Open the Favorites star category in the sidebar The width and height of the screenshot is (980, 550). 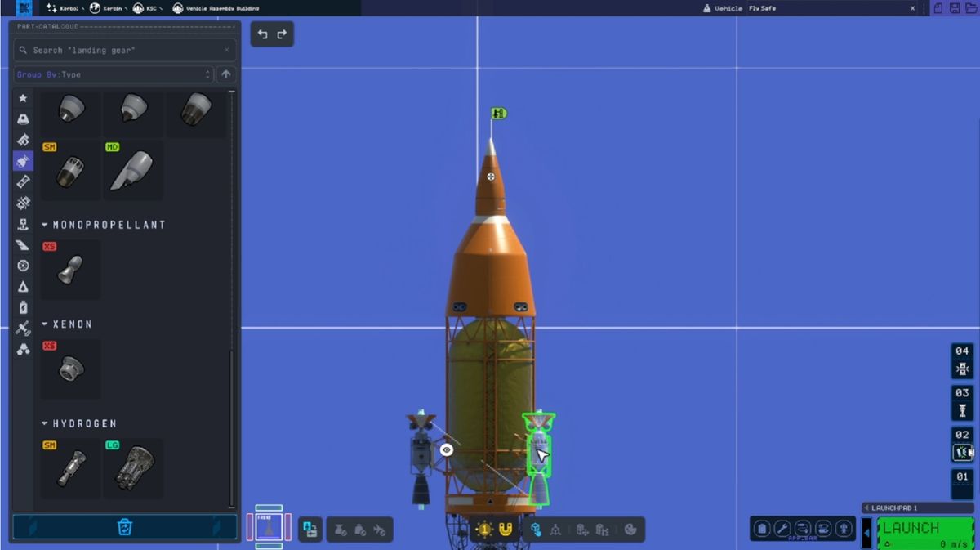(23, 98)
